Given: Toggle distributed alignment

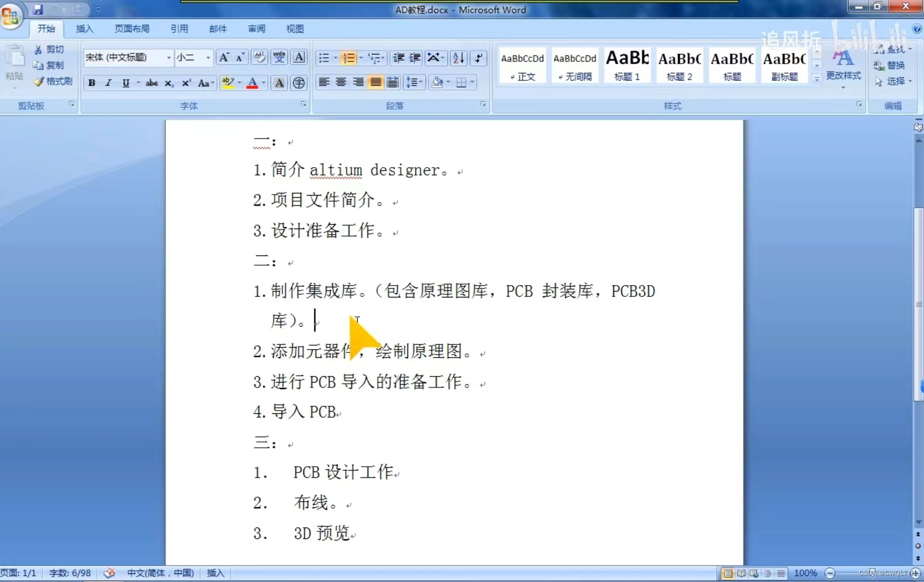Looking at the screenshot, I should tap(393, 82).
